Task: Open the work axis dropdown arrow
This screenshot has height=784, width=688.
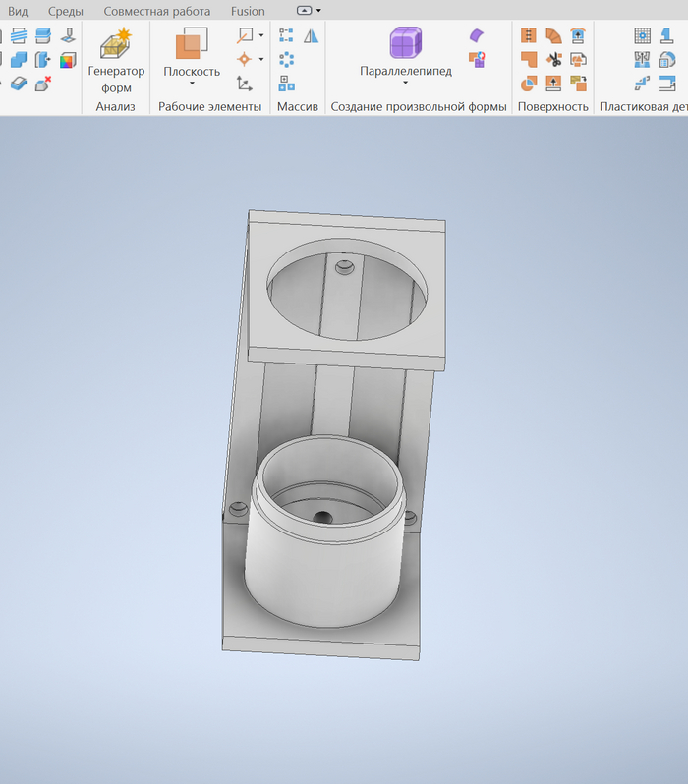Action: point(260,36)
